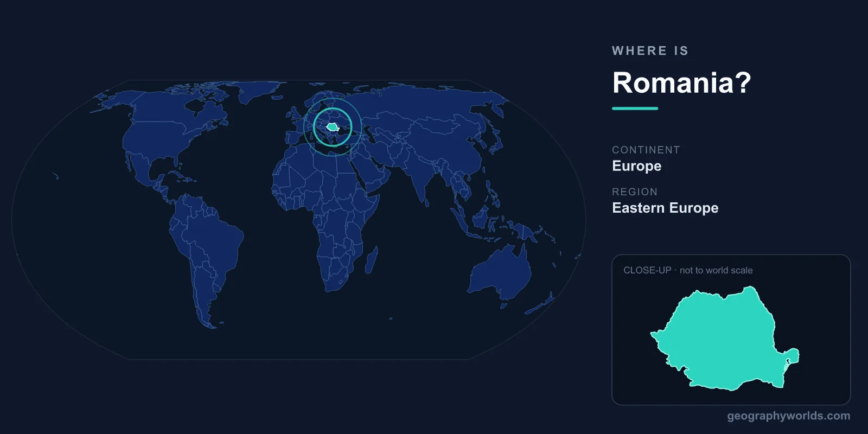Select the "WHERE IS" label text

click(650, 51)
